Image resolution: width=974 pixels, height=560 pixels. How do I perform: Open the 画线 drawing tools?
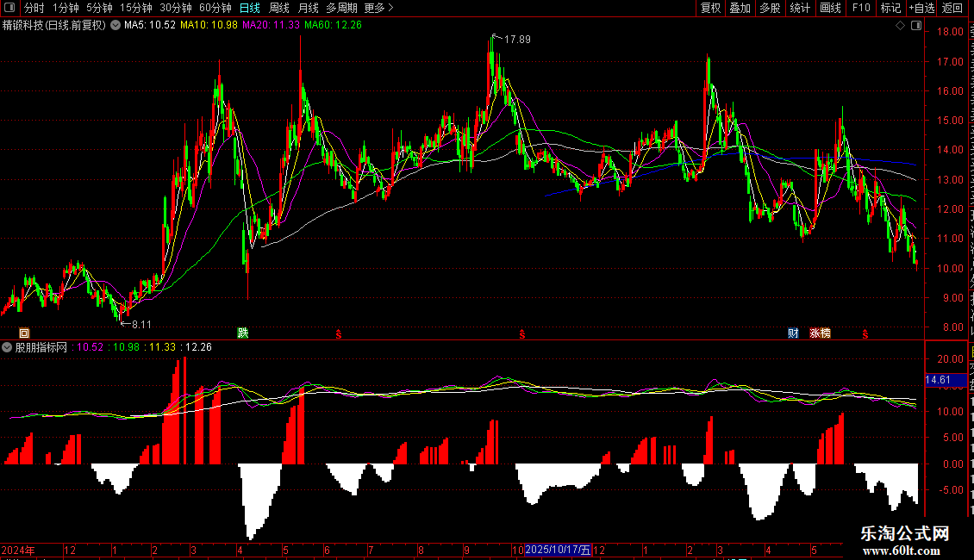pos(830,8)
